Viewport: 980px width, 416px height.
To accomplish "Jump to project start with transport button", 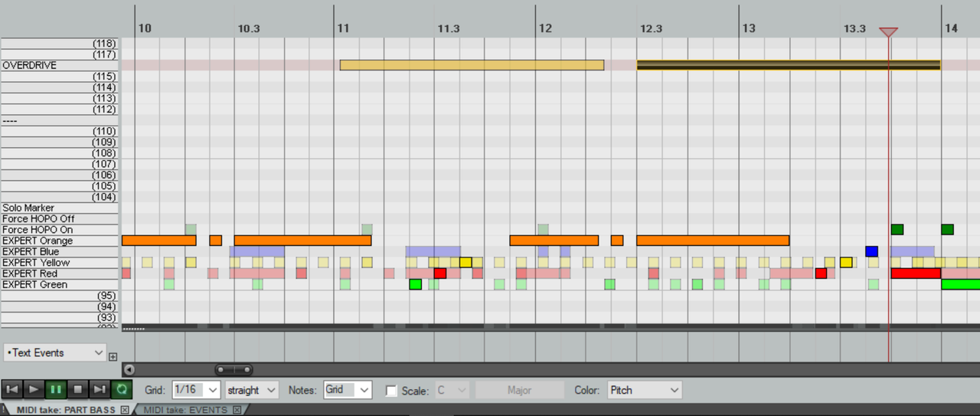I will click(x=11, y=389).
